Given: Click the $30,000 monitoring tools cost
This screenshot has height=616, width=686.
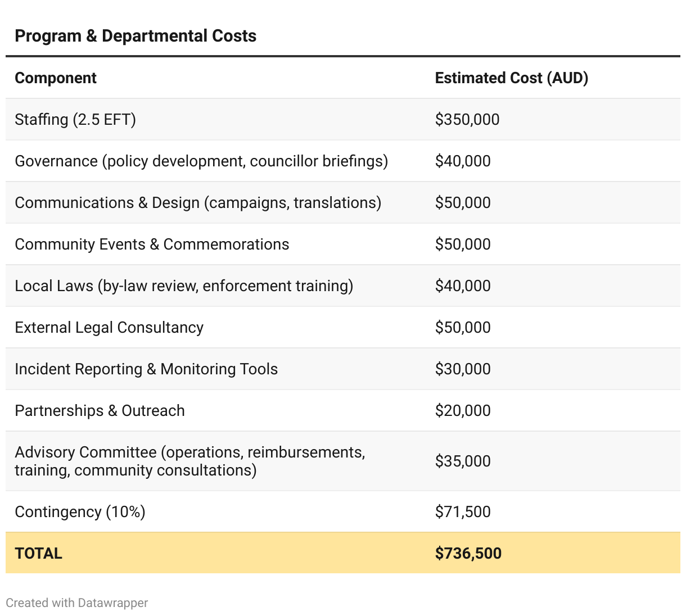Looking at the screenshot, I should tap(462, 369).
